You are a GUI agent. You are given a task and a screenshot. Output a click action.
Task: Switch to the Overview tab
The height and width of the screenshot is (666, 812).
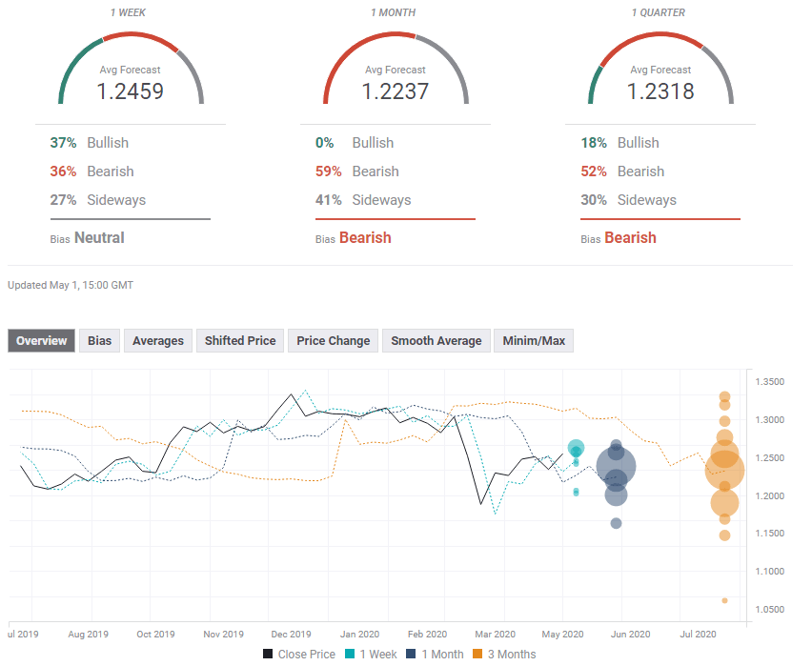point(41,341)
